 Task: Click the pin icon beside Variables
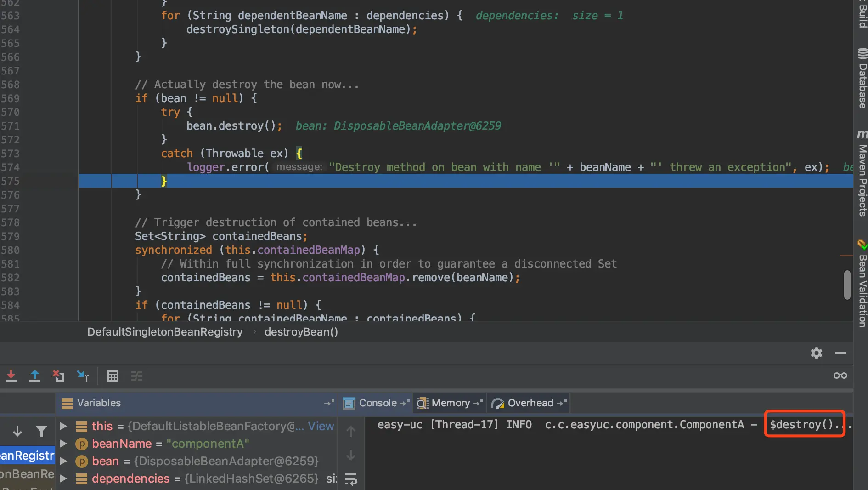[329, 403]
